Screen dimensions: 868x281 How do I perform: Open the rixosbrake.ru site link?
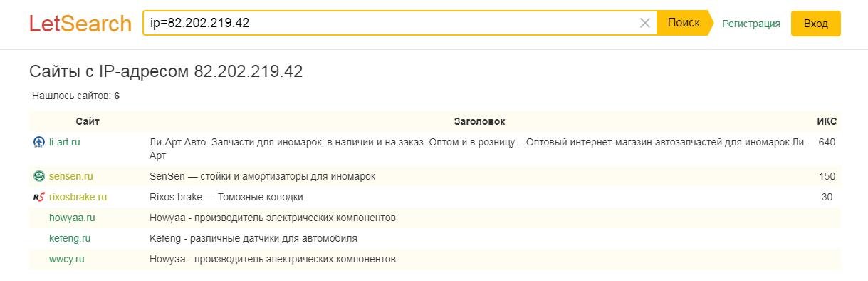(x=78, y=197)
